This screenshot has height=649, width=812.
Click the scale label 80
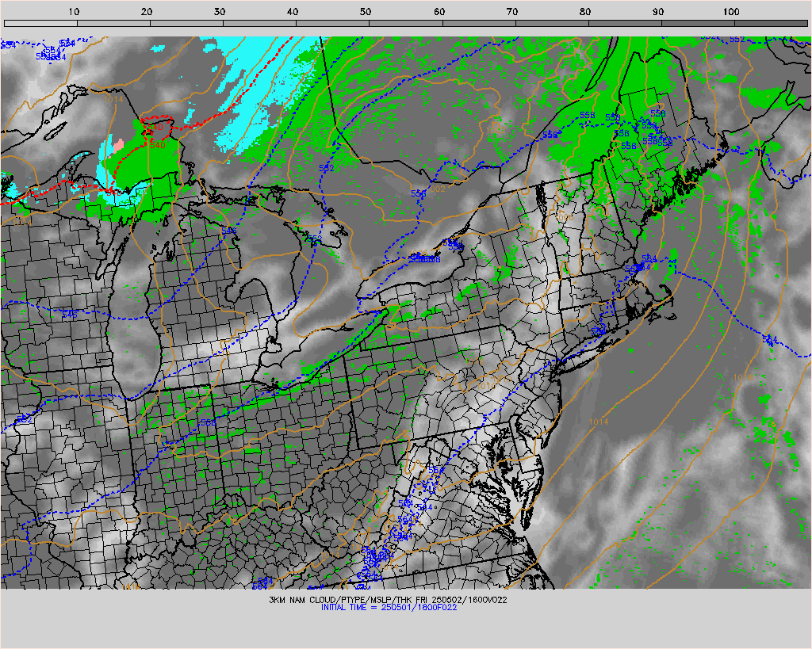tap(585, 11)
